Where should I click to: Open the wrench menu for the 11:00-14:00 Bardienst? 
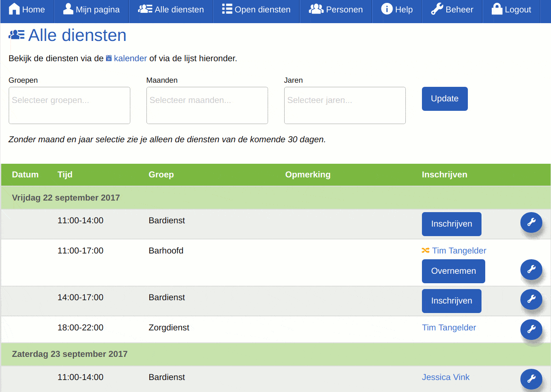[531, 222]
